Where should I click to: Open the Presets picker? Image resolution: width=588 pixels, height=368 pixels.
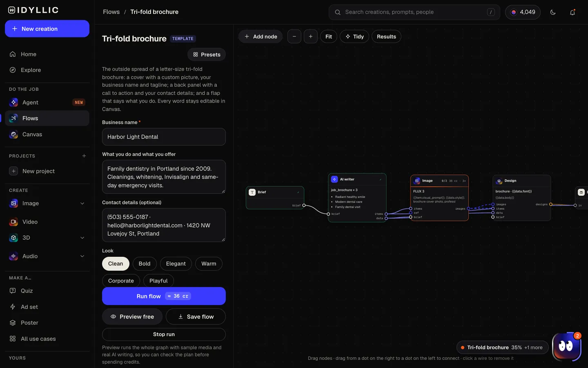pyautogui.click(x=207, y=54)
